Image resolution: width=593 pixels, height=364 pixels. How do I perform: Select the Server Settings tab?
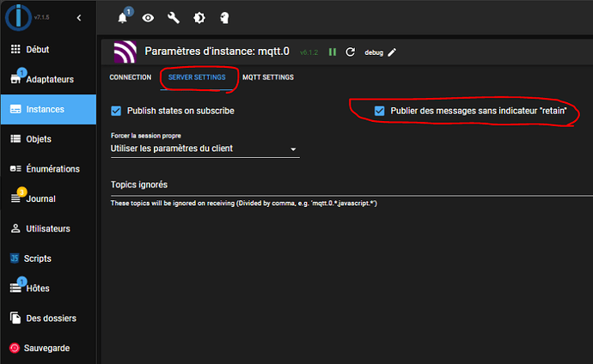[197, 77]
